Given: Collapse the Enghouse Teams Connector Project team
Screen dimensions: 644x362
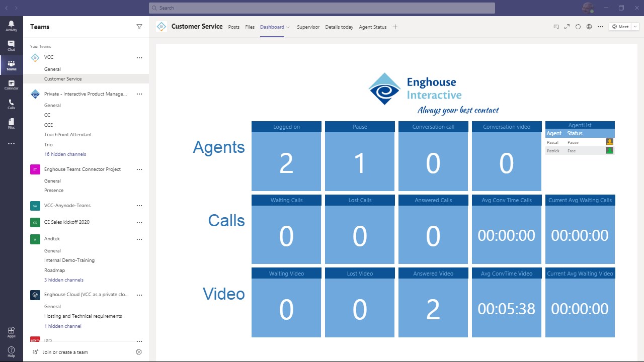Looking at the screenshot, I should point(83,169).
